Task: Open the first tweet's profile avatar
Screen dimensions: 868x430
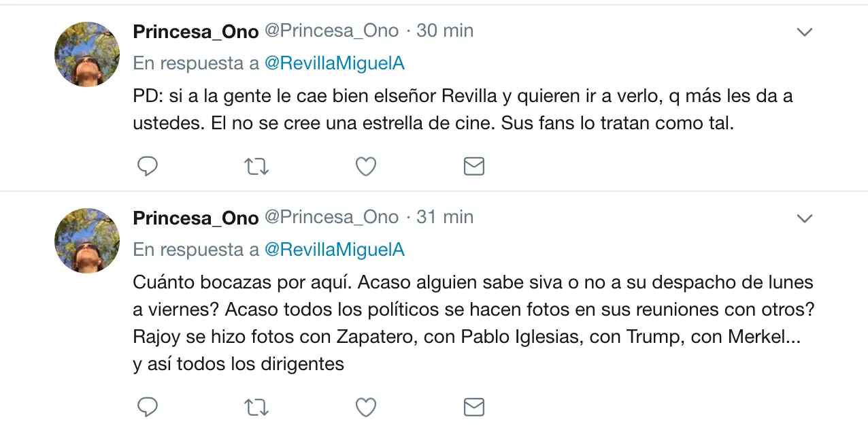Action: tap(87, 54)
